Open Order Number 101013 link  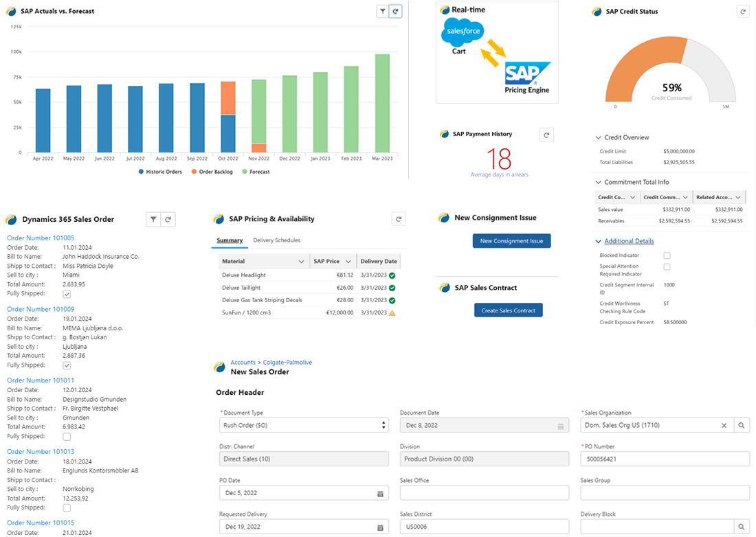[41, 452]
